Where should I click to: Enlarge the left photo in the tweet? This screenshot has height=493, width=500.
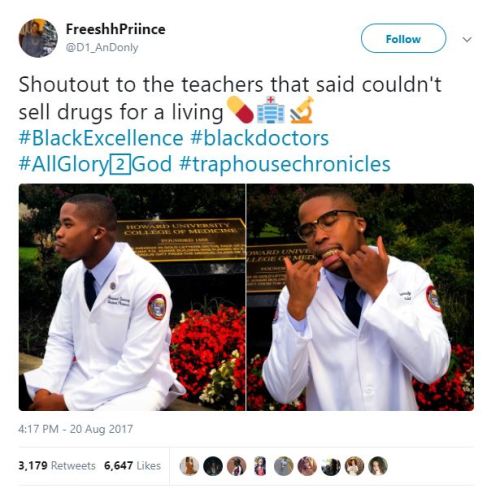click(132, 297)
